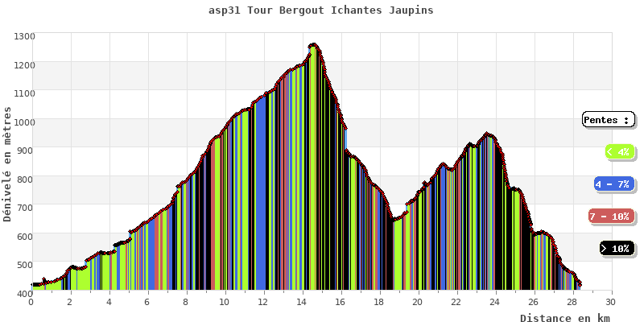Click the 8 km distance axis label
644x322 pixels.
pyautogui.click(x=187, y=303)
